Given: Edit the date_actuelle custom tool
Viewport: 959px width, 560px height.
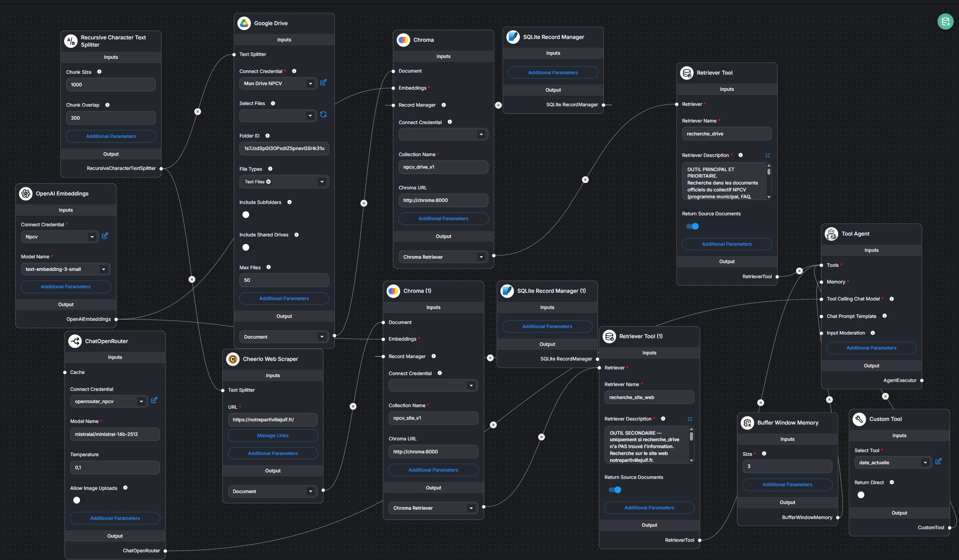Looking at the screenshot, I should coord(938,461).
